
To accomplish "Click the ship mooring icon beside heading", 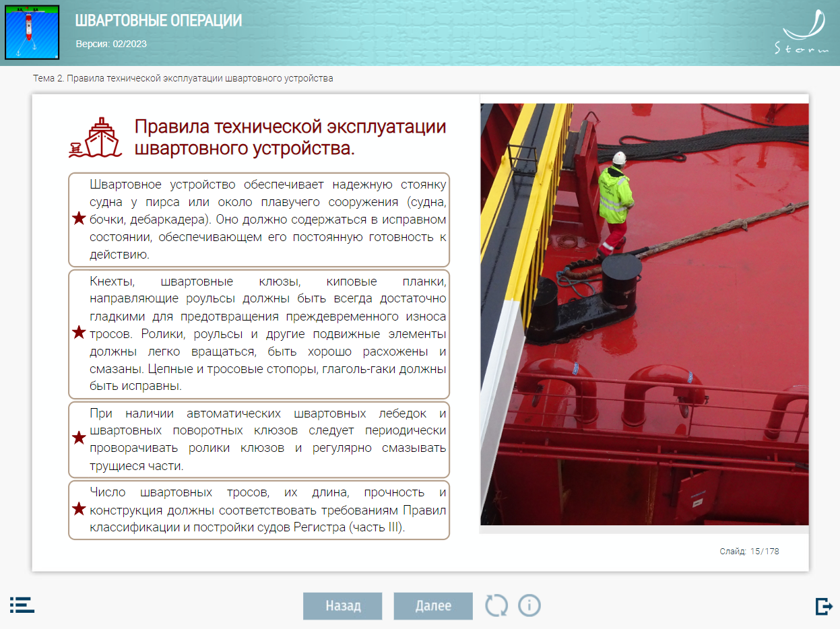I will [95, 138].
